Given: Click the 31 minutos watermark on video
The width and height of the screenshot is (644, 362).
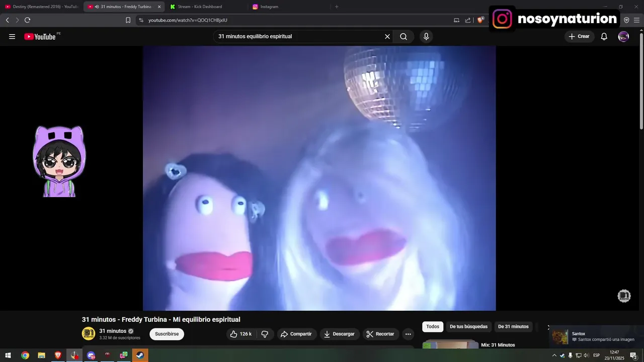Looking at the screenshot, I should coord(624,296).
